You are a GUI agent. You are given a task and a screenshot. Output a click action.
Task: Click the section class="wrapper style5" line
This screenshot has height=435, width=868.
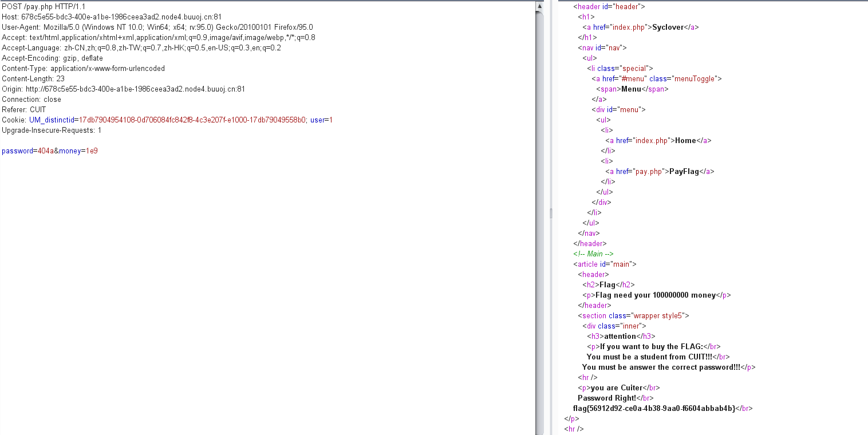pos(633,316)
